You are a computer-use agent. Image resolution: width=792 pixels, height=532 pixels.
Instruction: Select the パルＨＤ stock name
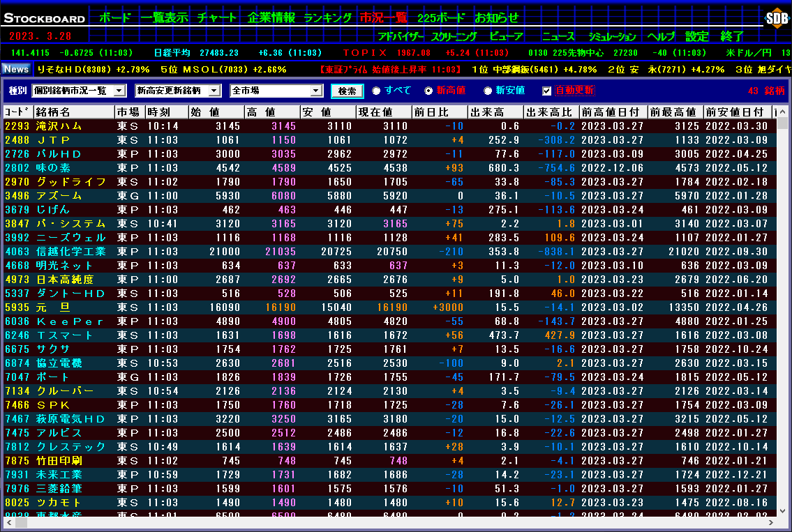coord(59,154)
